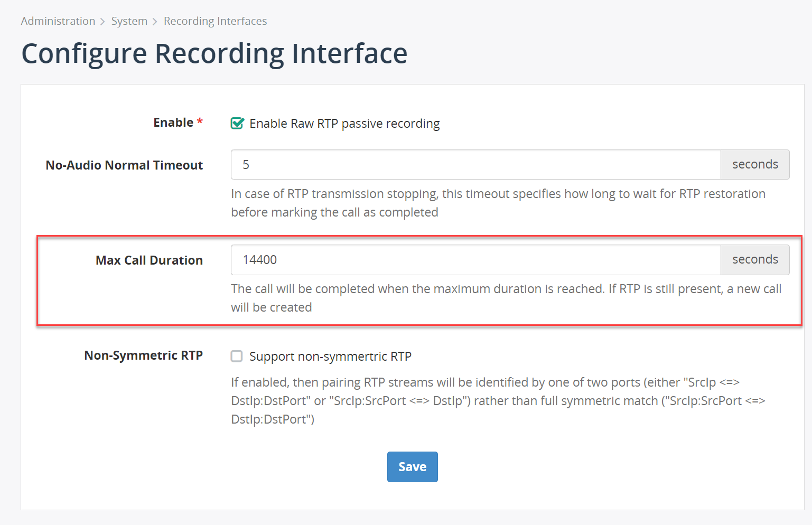812x525 pixels.
Task: Click breadcrumb chevron after System
Action: click(155, 22)
